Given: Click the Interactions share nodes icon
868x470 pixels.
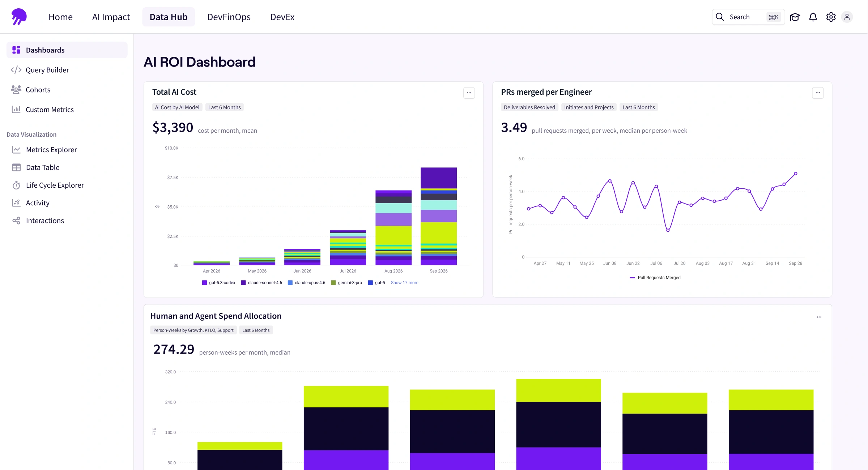Looking at the screenshot, I should point(16,221).
